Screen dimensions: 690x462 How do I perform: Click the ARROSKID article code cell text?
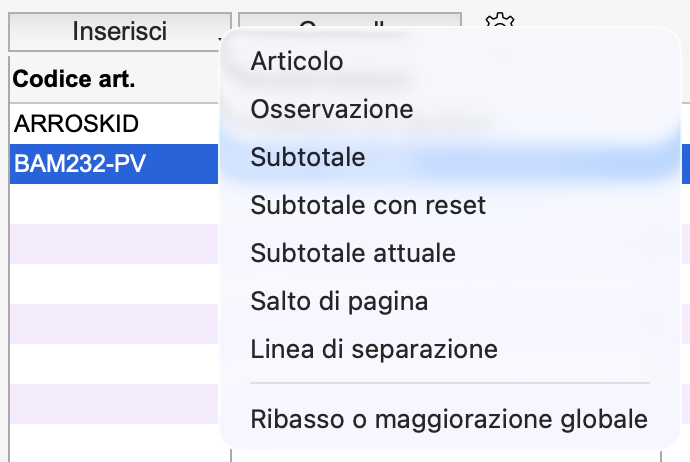[x=76, y=124]
